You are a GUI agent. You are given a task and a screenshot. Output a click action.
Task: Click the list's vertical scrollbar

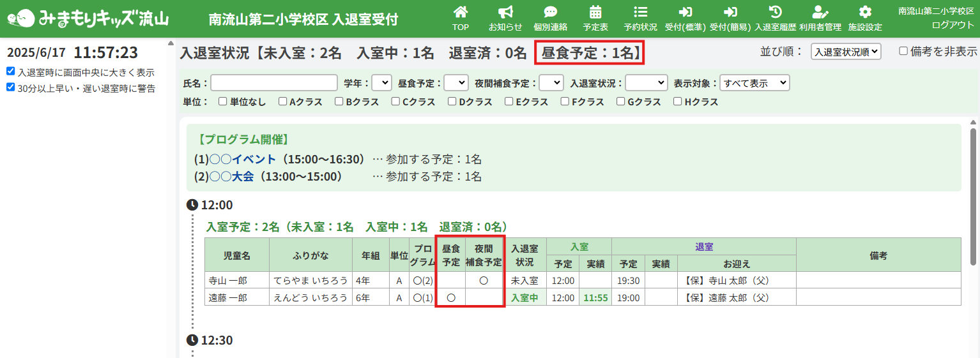[x=973, y=191]
